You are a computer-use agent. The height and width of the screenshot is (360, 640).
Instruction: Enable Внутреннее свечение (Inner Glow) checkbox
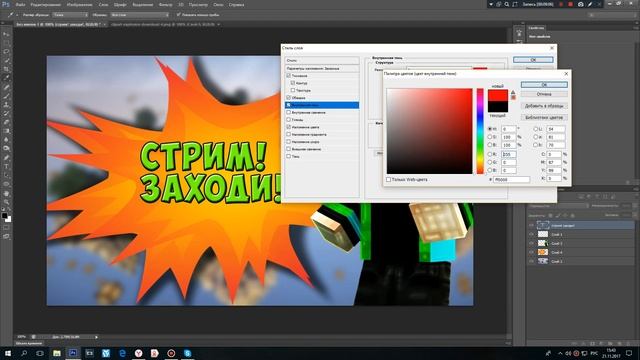pos(289,112)
